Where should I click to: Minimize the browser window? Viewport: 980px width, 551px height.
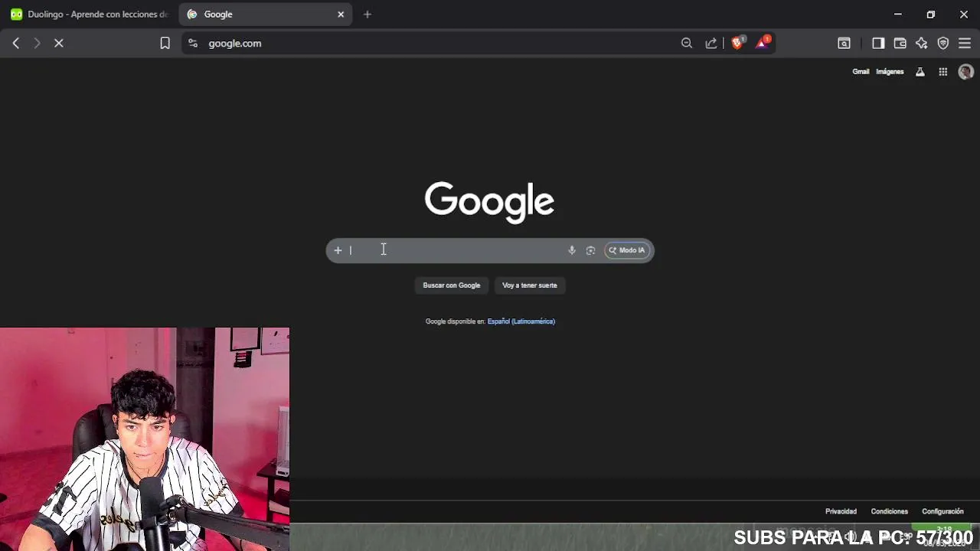click(898, 14)
